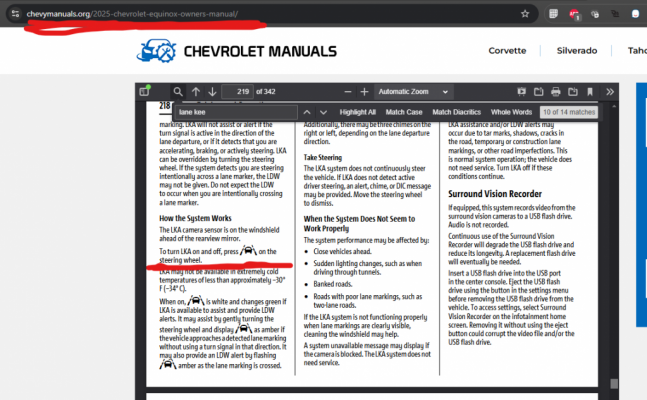
Task: Enable the Match Case option
Action: (x=404, y=112)
